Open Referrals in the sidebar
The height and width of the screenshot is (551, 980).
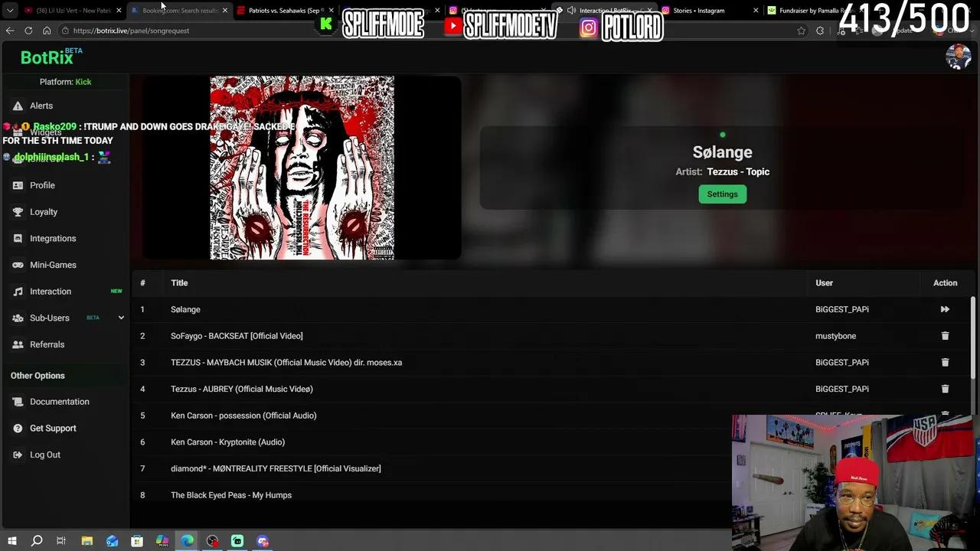(x=47, y=344)
